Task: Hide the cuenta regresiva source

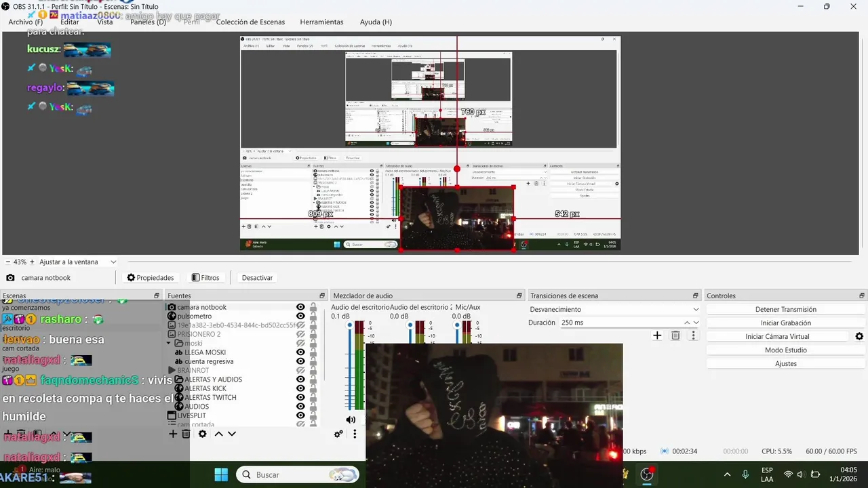Action: coord(300,361)
